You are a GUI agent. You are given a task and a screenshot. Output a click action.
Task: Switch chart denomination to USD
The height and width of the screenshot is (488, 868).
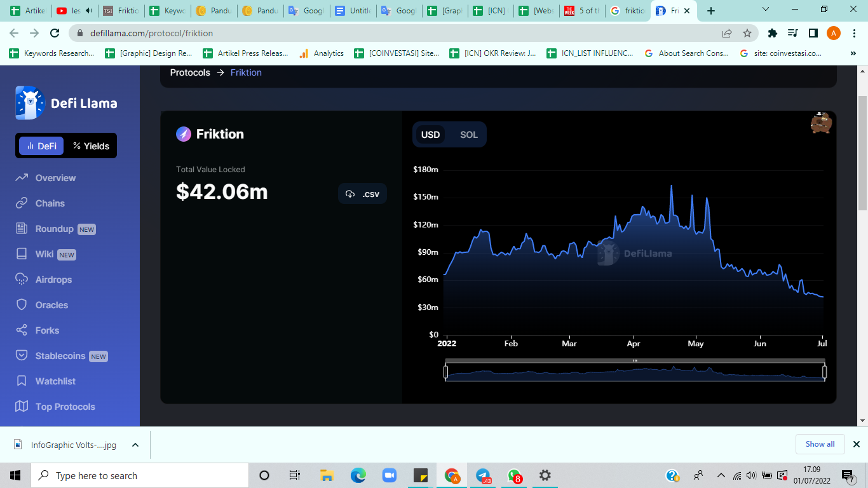(430, 135)
